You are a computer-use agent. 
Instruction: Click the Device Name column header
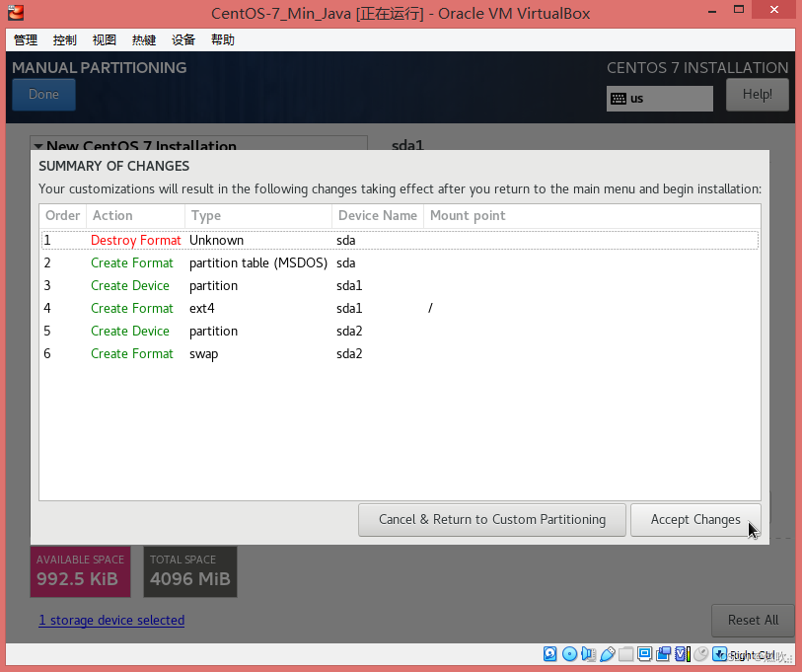click(x=378, y=215)
